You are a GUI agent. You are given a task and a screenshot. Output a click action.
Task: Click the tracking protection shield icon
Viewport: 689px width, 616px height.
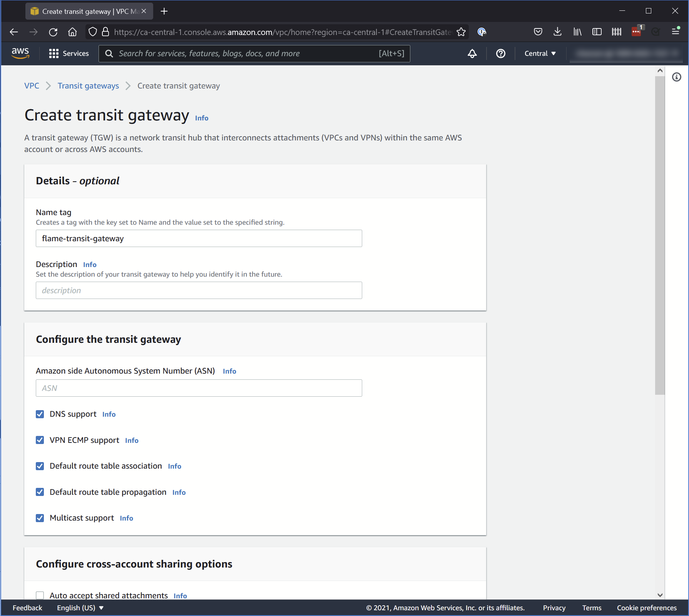(x=92, y=32)
